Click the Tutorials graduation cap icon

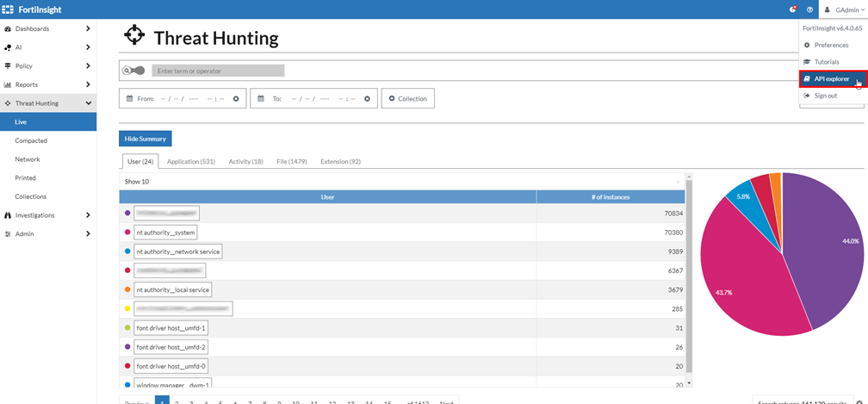[x=807, y=62]
